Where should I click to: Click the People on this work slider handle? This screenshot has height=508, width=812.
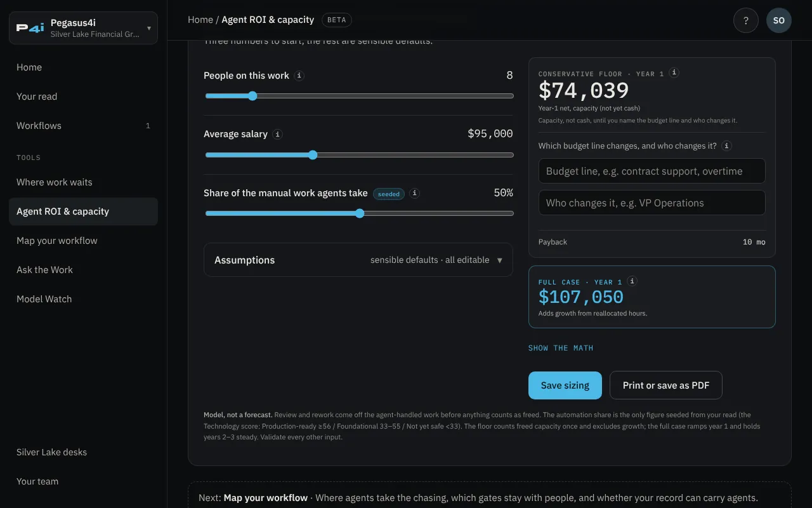(x=252, y=96)
